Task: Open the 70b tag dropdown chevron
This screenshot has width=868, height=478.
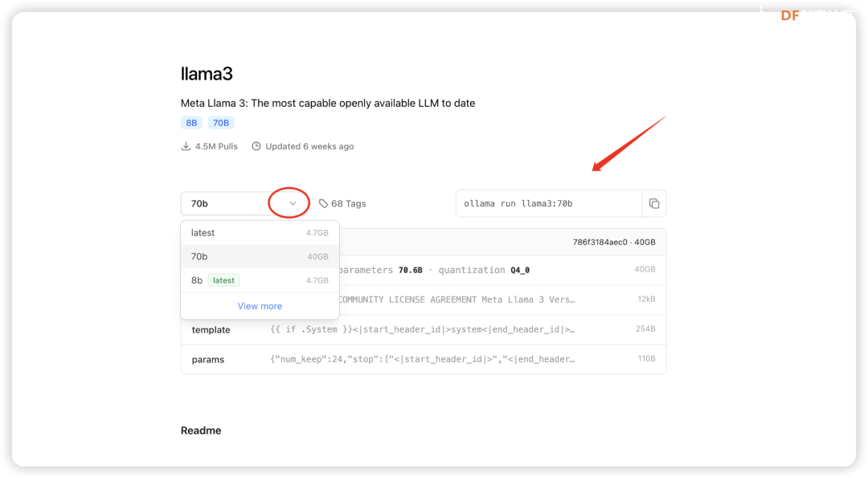Action: point(293,203)
